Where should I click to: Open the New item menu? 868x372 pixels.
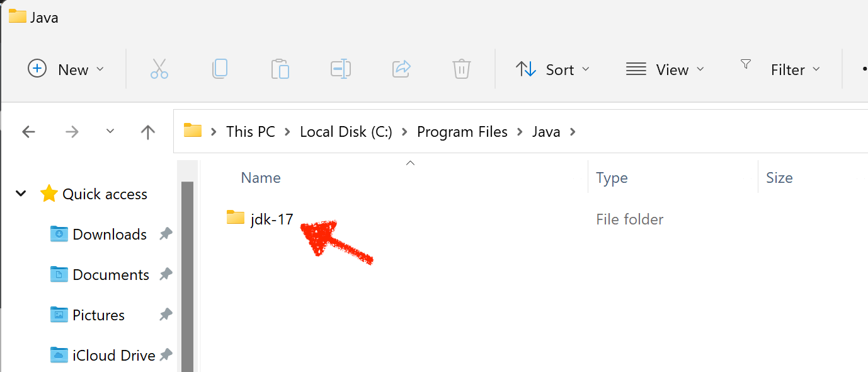66,69
